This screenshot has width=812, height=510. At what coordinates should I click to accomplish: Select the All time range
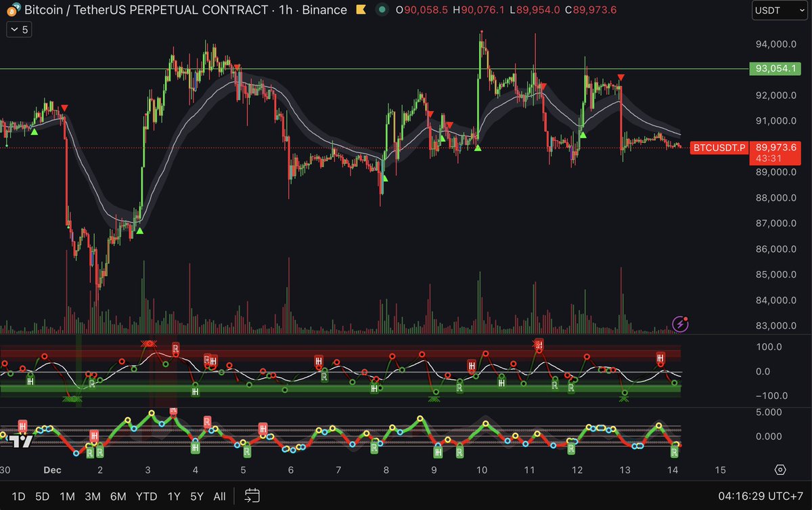pos(219,496)
